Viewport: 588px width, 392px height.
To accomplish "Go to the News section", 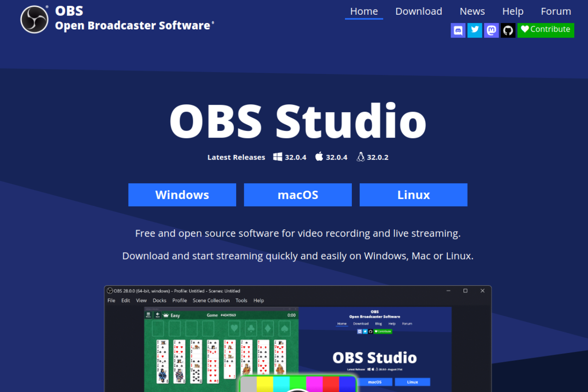I will 472,11.
